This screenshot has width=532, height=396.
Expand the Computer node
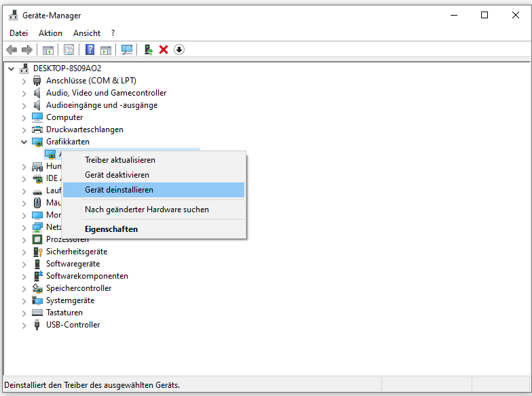point(24,118)
